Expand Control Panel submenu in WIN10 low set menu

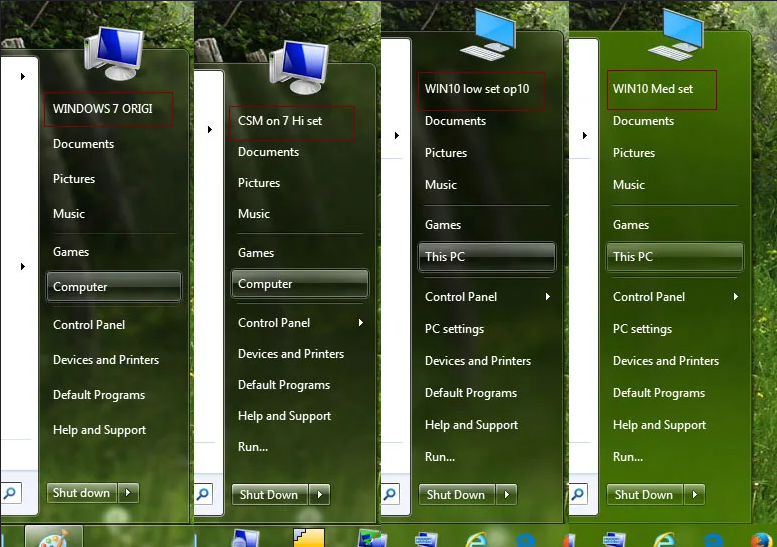coord(547,297)
